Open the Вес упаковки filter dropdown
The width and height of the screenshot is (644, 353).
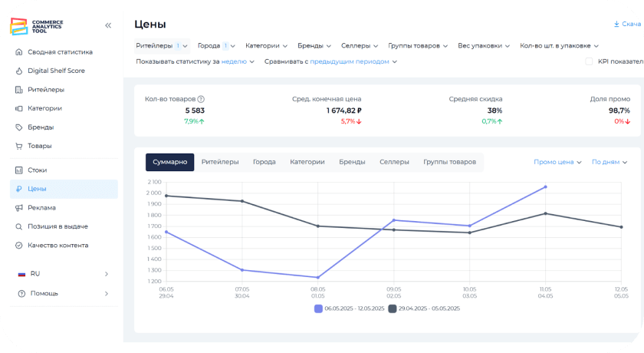pos(484,46)
